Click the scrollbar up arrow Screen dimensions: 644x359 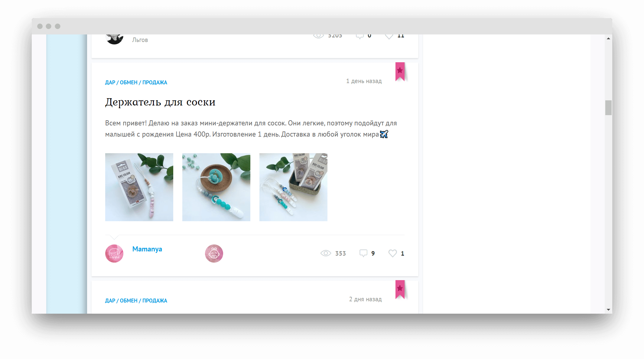tap(608, 38)
